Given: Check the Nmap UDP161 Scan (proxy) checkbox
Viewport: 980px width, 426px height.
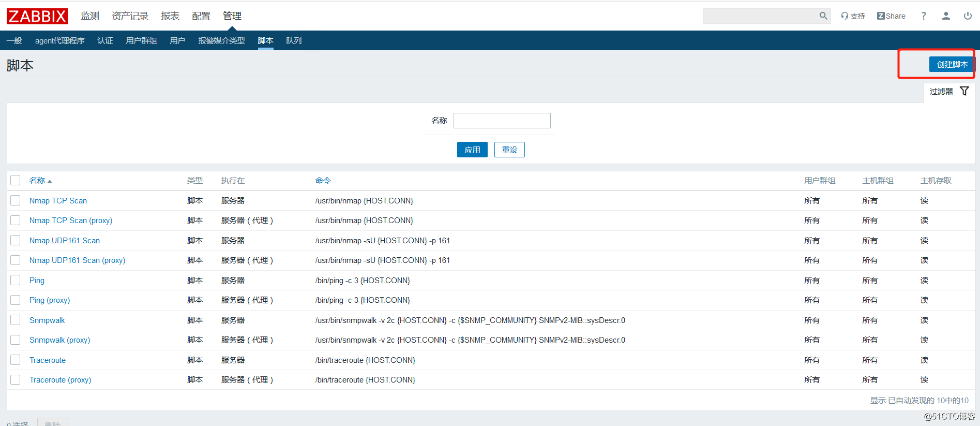Looking at the screenshot, I should [16, 260].
